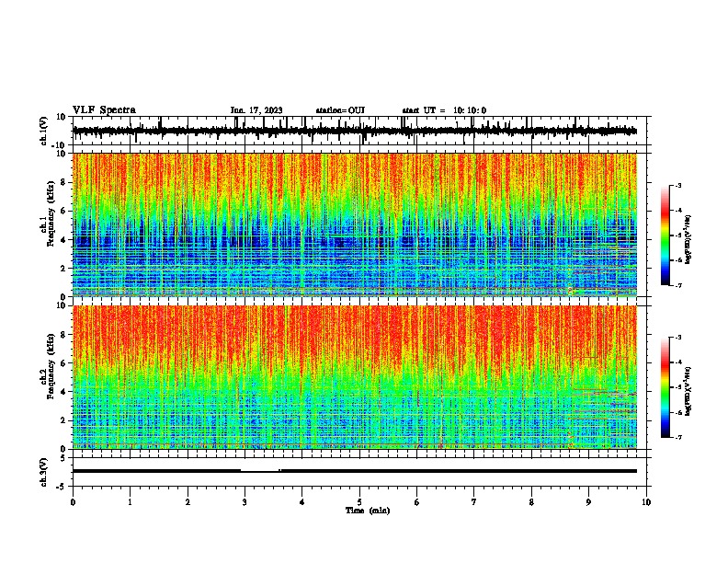Image resolution: width=728 pixels, height=563 pixels.
Task: Click the "ch.3(V)" axis label at bottom
Action: point(44,472)
